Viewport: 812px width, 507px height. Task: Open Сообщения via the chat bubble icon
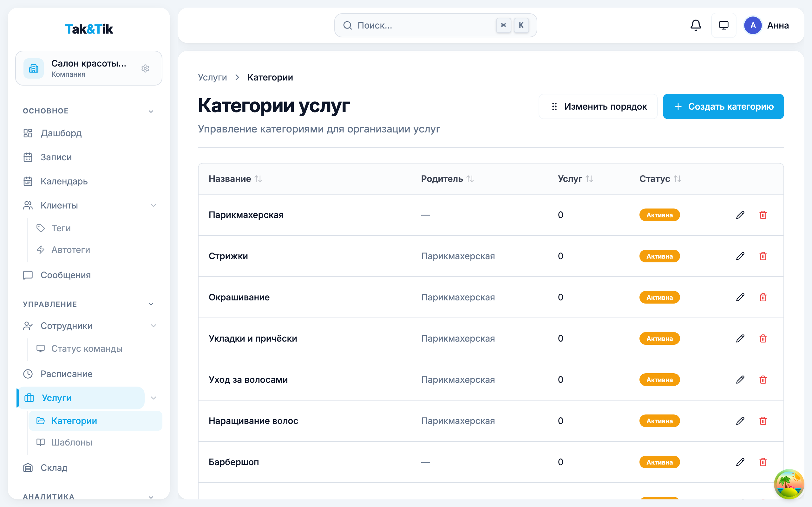[28, 275]
